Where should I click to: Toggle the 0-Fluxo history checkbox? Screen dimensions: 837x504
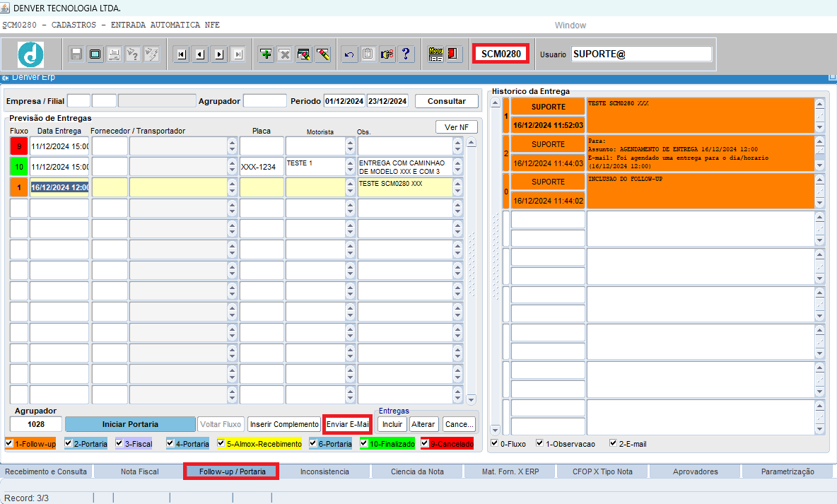point(495,443)
